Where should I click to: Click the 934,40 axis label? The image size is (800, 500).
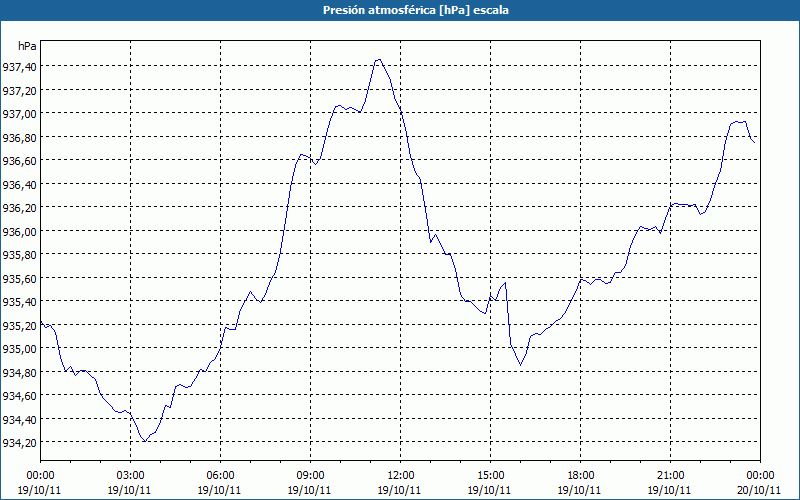click(19, 419)
